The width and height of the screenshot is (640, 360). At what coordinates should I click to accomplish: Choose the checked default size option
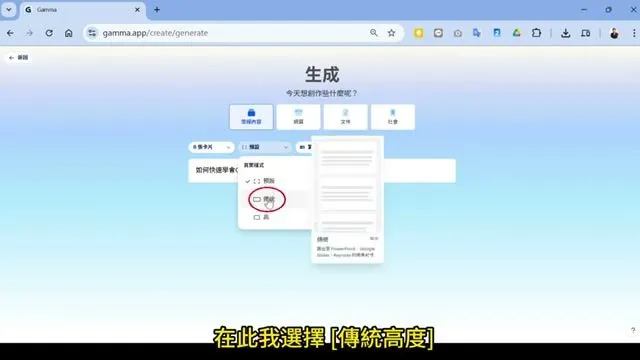274,181
